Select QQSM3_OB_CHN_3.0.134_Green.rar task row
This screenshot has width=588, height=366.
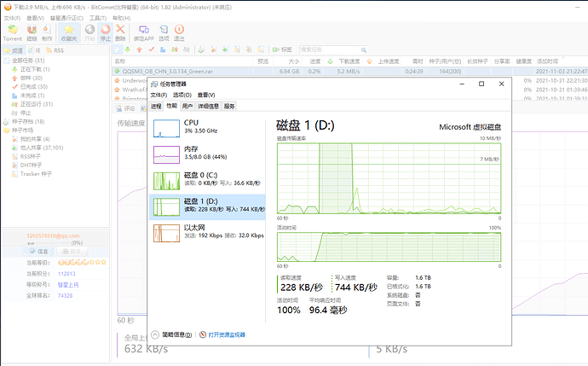[349, 72]
